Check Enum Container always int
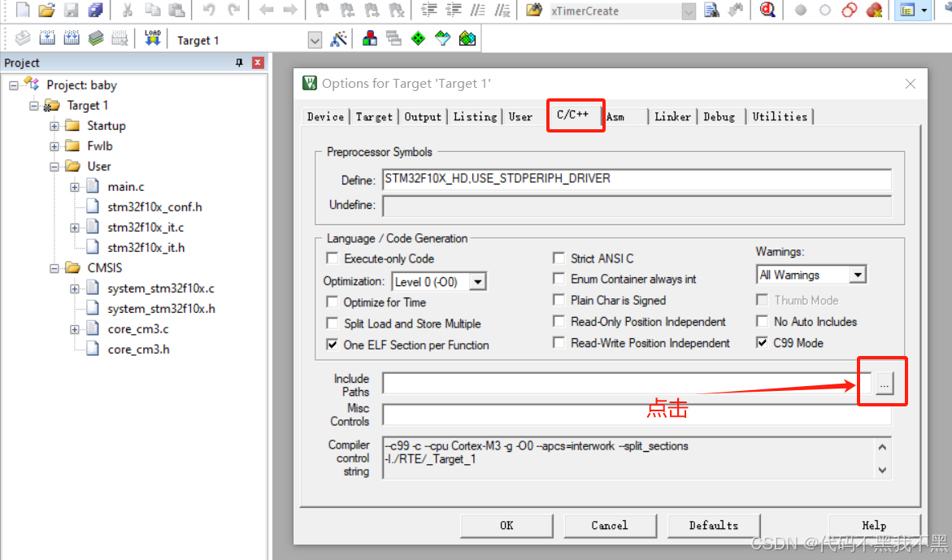 point(559,279)
